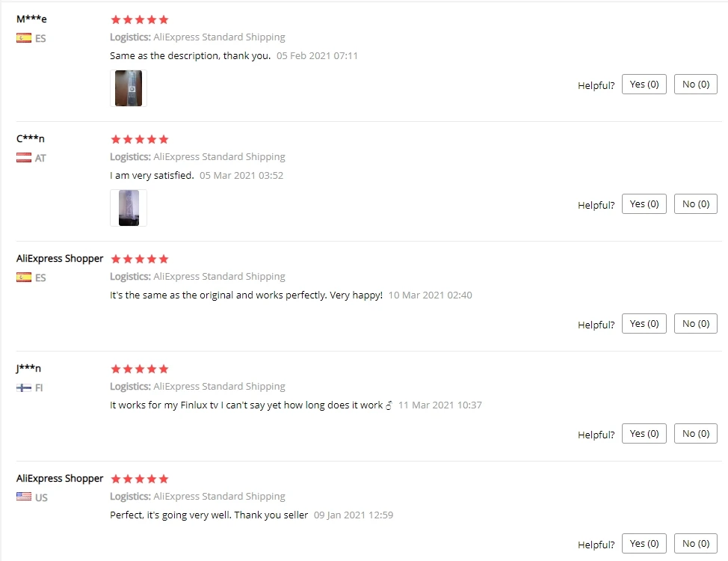Click star rating on the US shopper's review
This screenshot has height=561, width=728.
click(139, 479)
